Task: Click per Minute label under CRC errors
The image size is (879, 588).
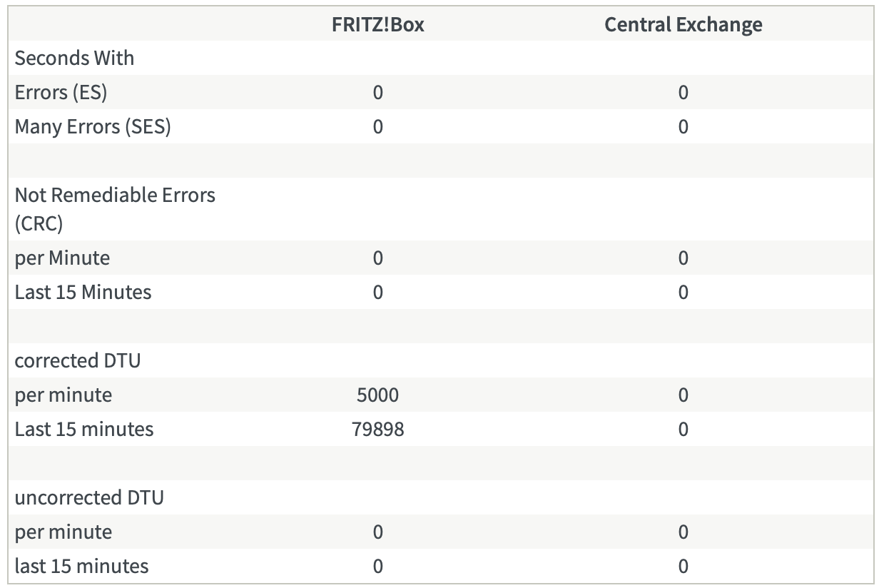Action: (62, 258)
